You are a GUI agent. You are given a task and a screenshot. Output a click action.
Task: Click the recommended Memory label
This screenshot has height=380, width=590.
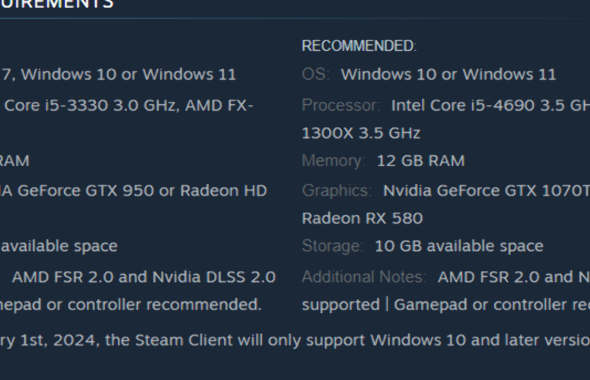333,161
